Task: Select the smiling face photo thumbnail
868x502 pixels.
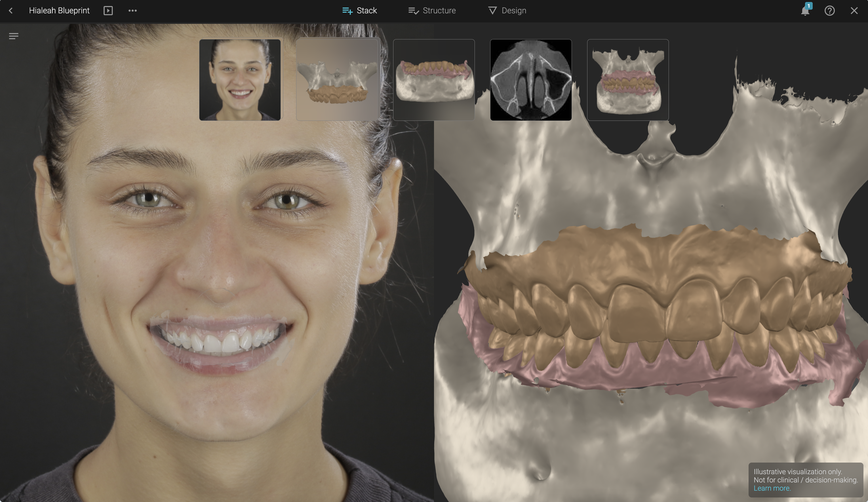Action: click(240, 80)
